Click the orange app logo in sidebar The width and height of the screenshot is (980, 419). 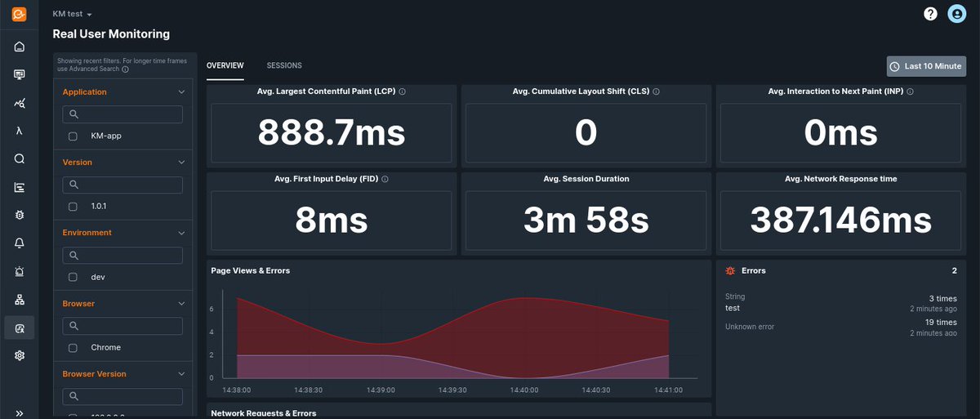coord(20,14)
